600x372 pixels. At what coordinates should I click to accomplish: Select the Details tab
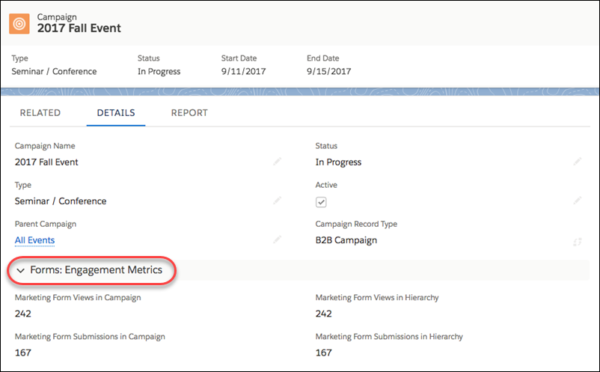(x=116, y=113)
